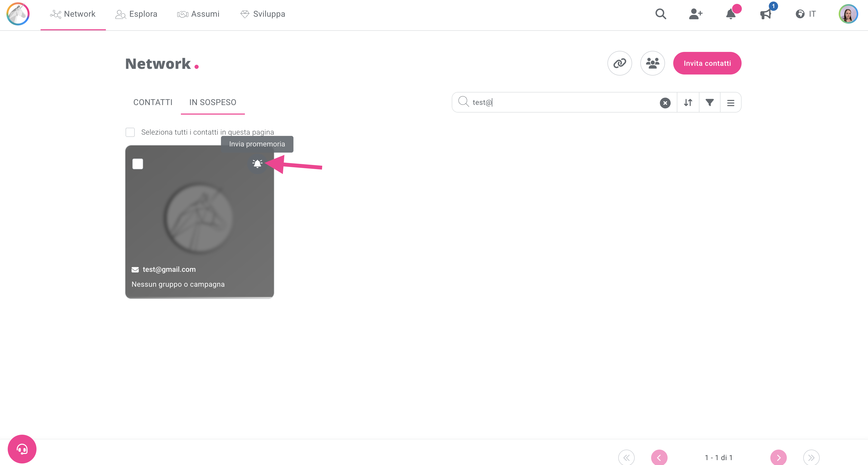Check 'Seleziona tutti i contatti' checkbox
The image size is (868, 465).
coord(130,132)
